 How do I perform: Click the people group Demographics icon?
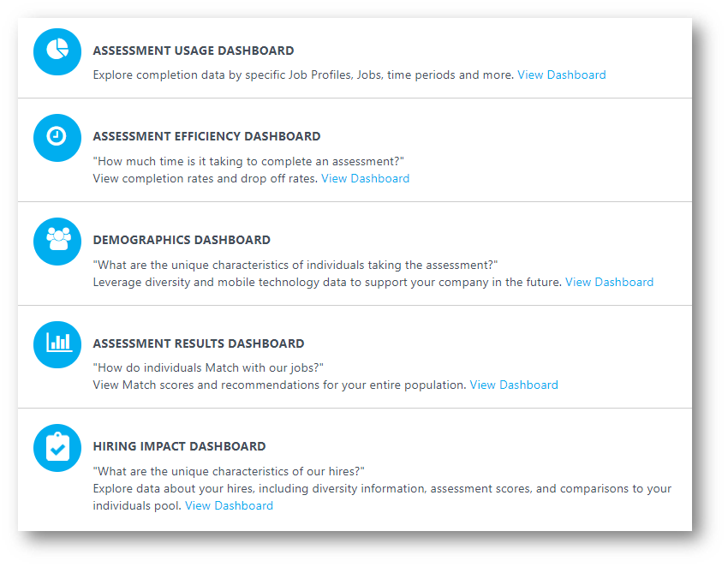(x=57, y=242)
